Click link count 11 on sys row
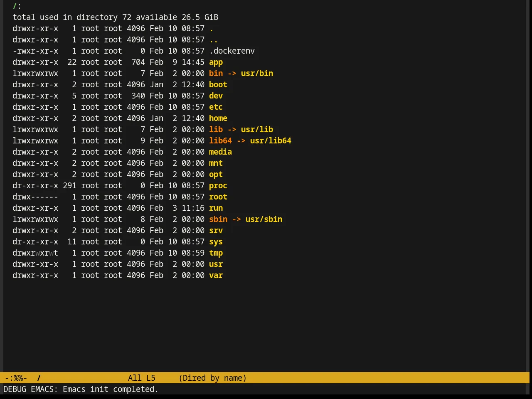Image resolution: width=532 pixels, height=399 pixels. click(72, 242)
